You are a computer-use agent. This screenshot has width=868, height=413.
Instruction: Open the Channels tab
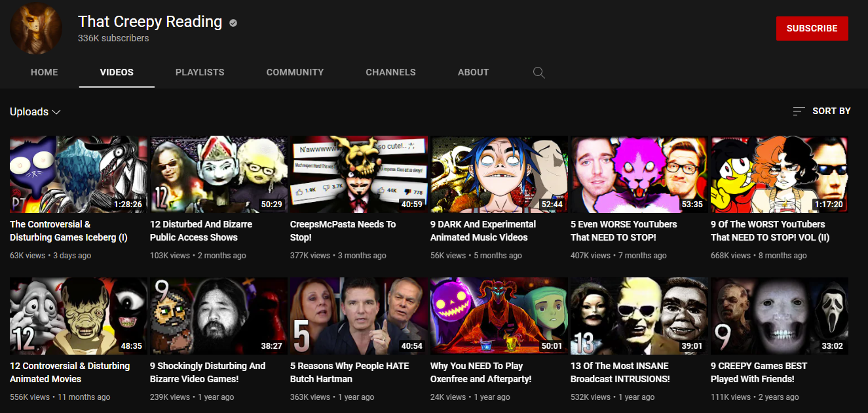coord(390,72)
